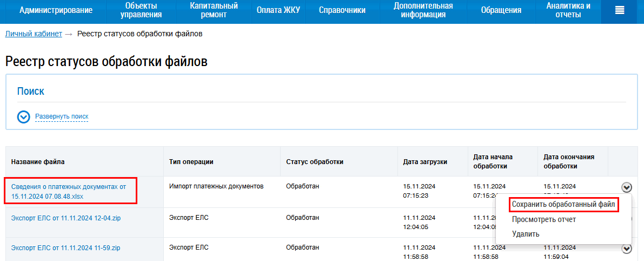644x261 pixels.
Task: Choose "Просмотреть отчет" from context menu
Action: coord(544,219)
